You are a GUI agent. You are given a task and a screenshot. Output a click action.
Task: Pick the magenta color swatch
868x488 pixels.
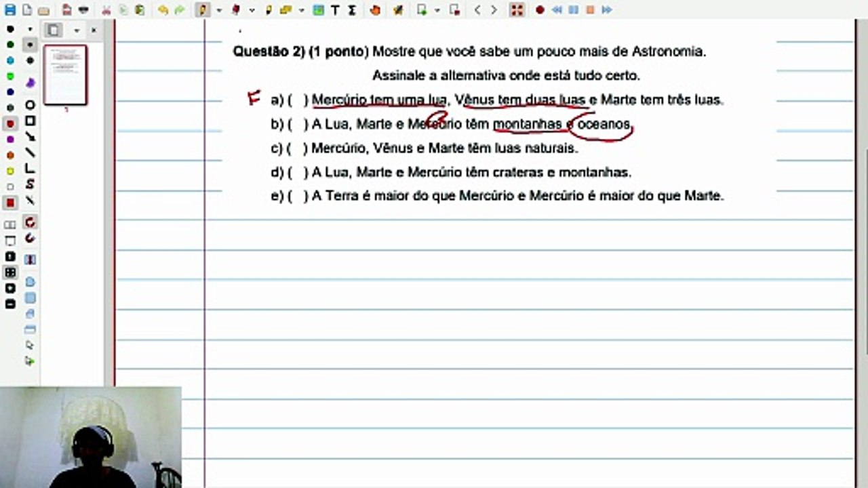(10, 140)
